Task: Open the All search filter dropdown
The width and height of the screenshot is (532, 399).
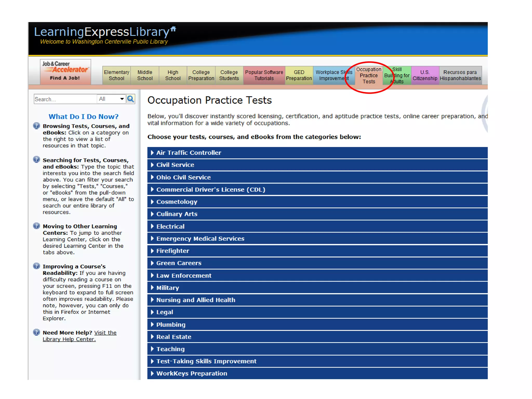Action: (111, 99)
